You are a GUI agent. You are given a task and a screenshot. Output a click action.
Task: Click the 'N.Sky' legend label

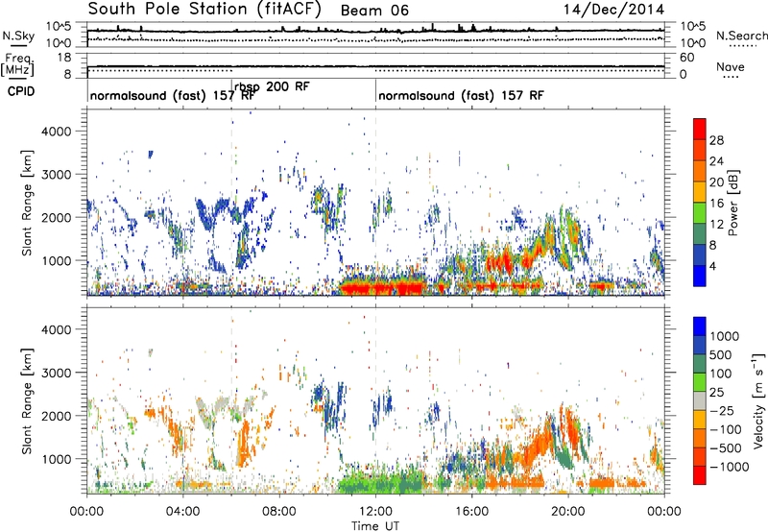pos(18,36)
